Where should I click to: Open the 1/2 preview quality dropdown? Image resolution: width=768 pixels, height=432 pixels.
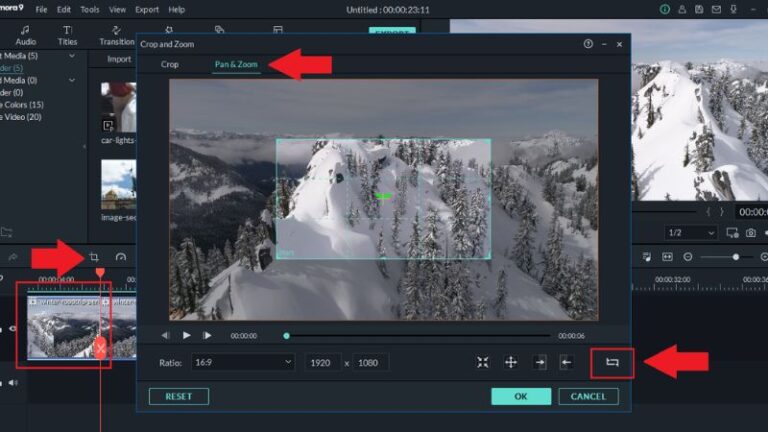pyautogui.click(x=691, y=232)
